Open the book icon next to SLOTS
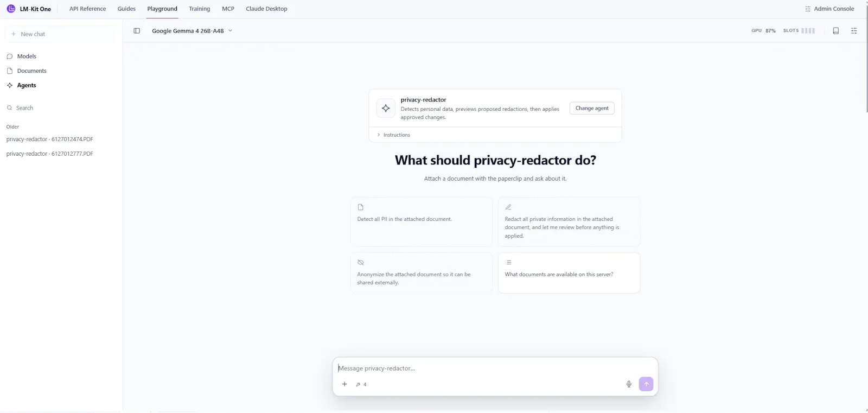The image size is (868, 413). [836, 31]
